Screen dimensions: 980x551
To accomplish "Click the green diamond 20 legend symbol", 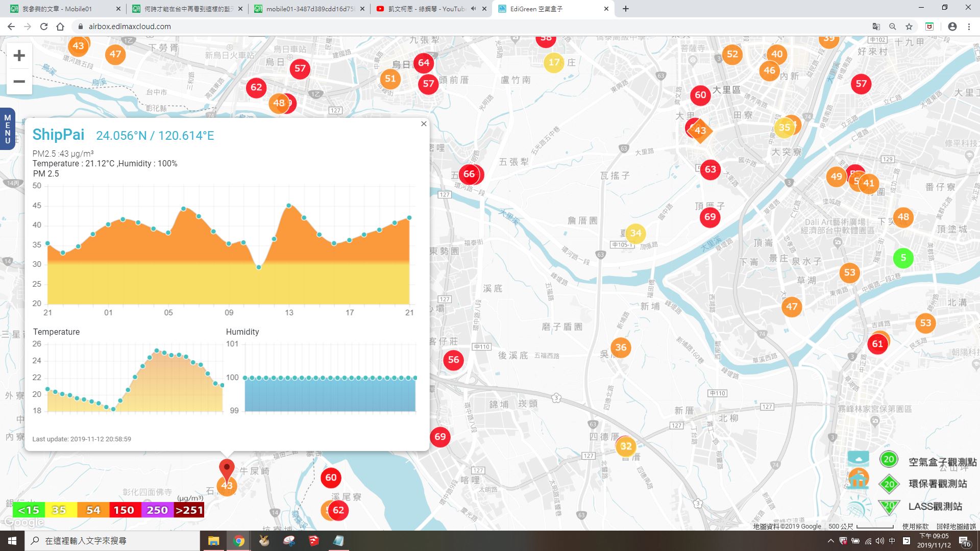I will [889, 484].
